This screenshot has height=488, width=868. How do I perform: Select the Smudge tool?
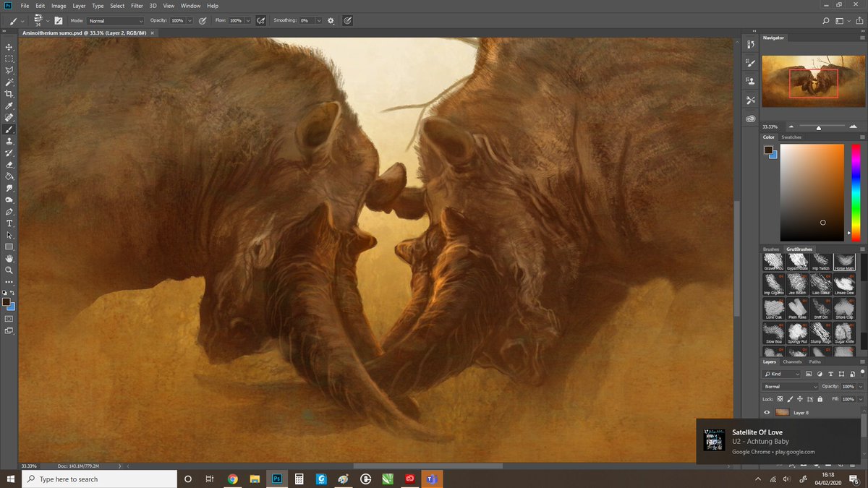tap(9, 188)
